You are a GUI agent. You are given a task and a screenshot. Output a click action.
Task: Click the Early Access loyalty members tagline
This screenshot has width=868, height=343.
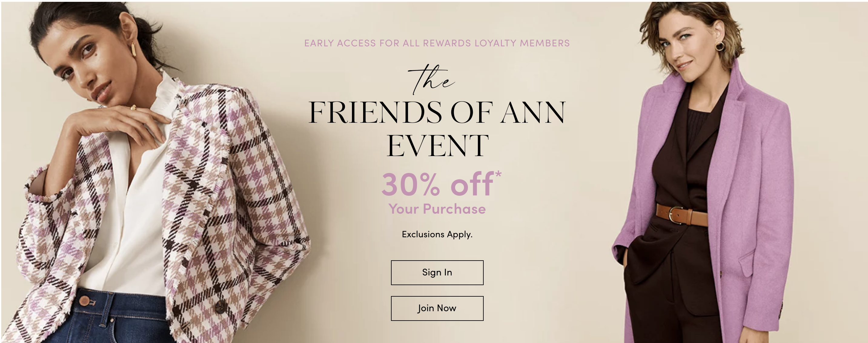(x=437, y=43)
